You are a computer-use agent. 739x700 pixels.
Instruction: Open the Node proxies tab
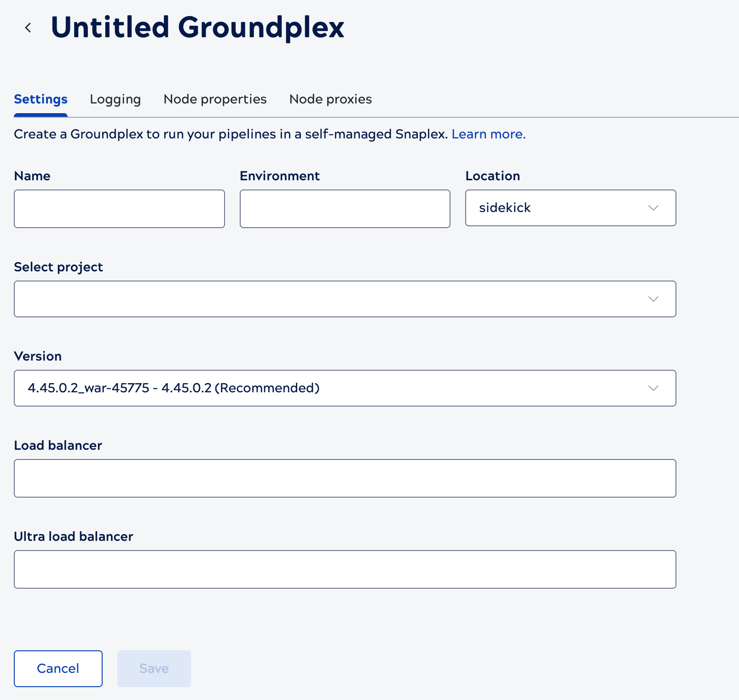[x=330, y=99]
